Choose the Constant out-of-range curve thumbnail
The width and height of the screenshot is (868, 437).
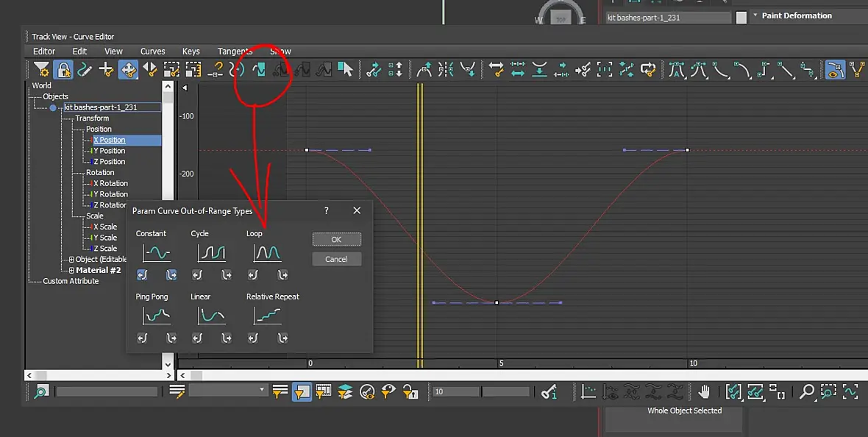pyautogui.click(x=157, y=253)
